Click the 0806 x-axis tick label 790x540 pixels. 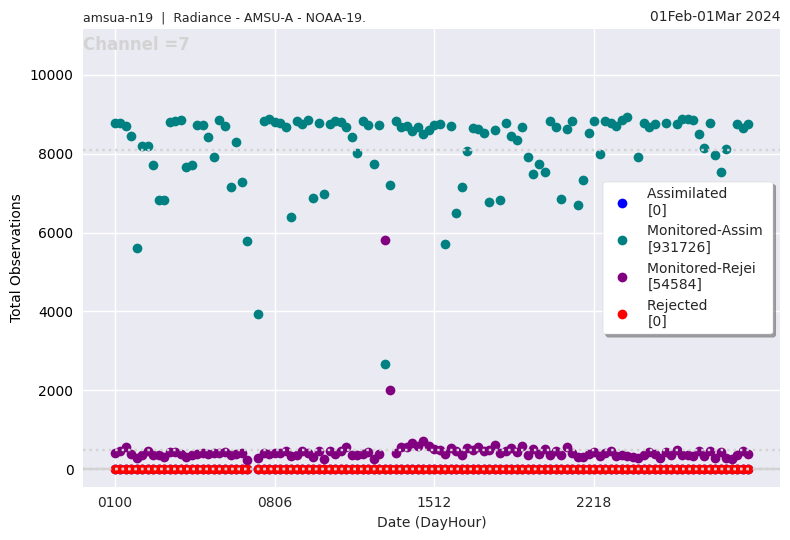click(x=275, y=502)
